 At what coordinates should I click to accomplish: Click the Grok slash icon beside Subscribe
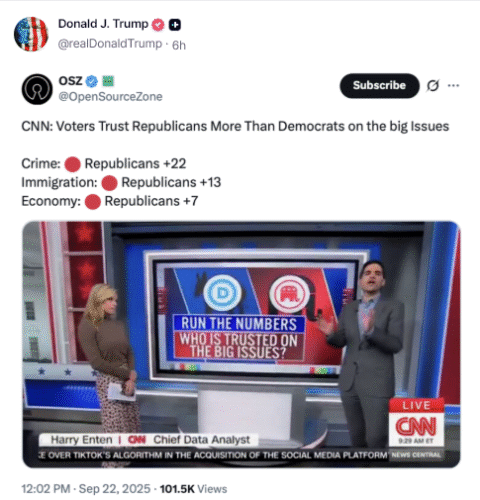tap(433, 86)
